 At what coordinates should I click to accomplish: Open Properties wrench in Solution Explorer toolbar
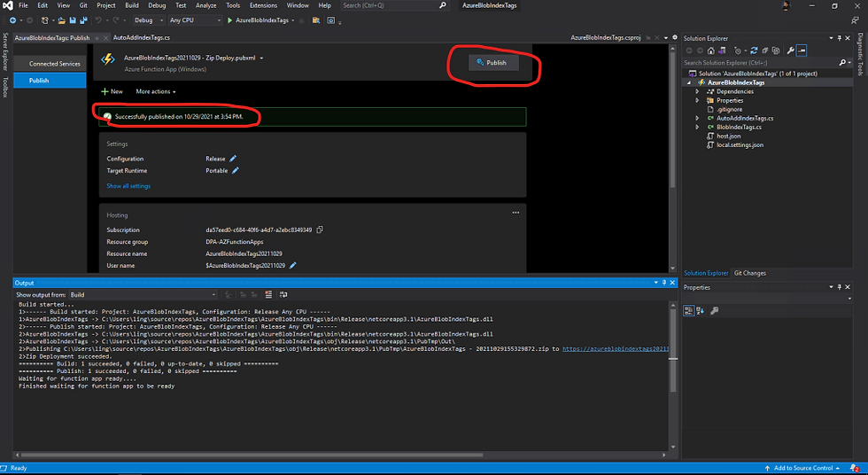(x=790, y=51)
